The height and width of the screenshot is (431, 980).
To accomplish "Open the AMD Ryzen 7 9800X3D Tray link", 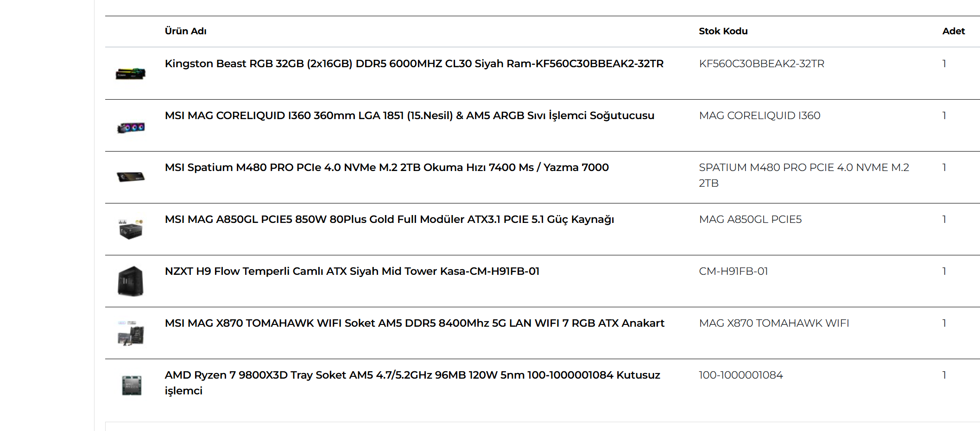I will 412,383.
